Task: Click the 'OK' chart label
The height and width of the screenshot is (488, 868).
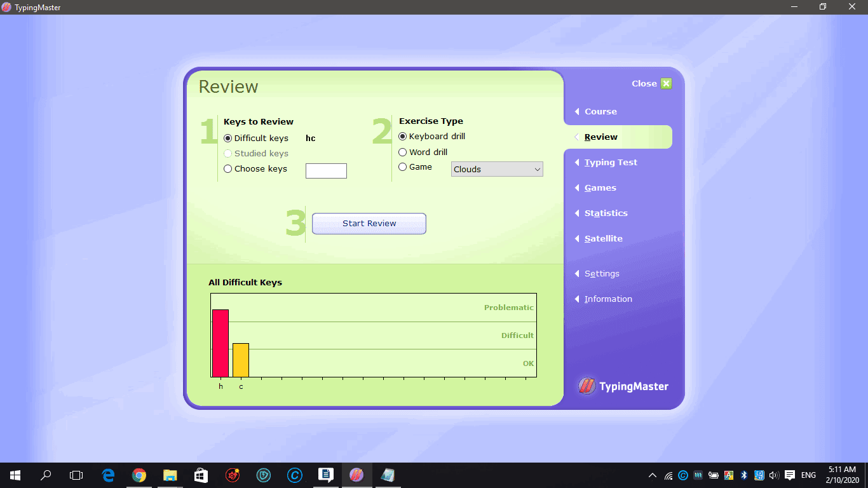Action: (528, 363)
